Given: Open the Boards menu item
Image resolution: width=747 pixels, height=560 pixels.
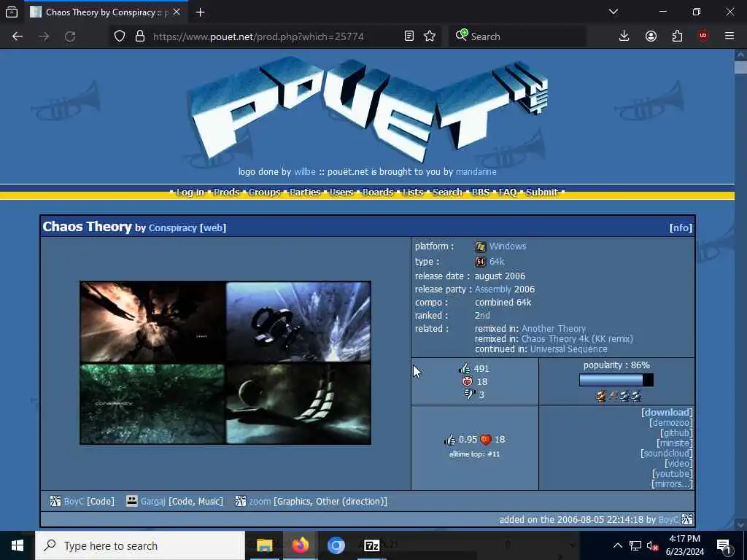Looking at the screenshot, I should tap(378, 192).
